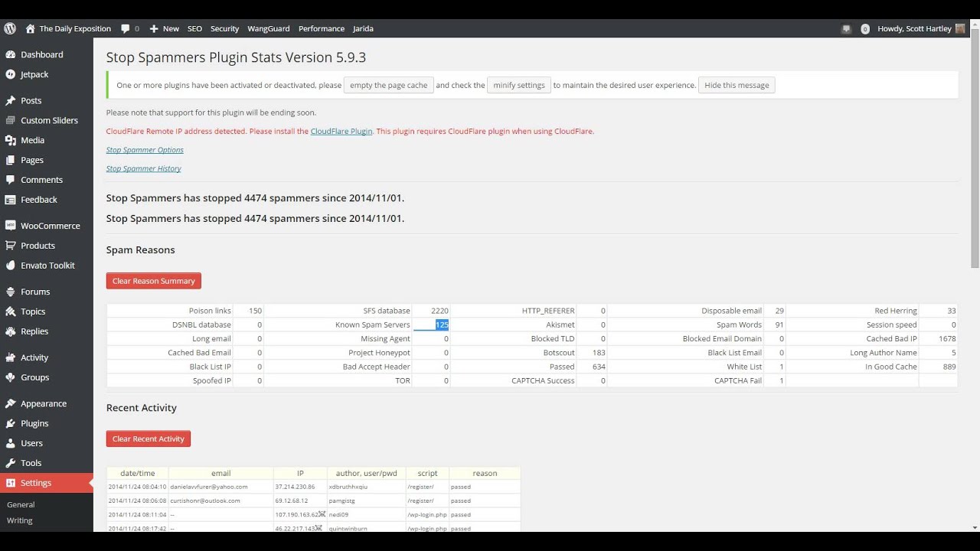Click the Feedback icon in sidebar
This screenshot has width=980, height=551.
click(x=10, y=200)
